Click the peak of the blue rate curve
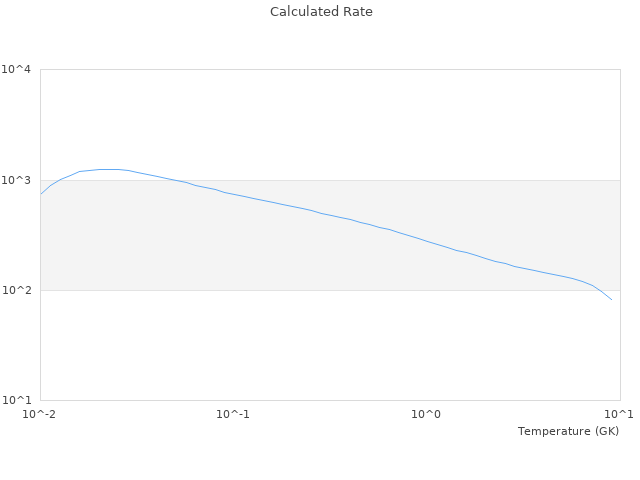This screenshot has width=640, height=480. (110, 169)
